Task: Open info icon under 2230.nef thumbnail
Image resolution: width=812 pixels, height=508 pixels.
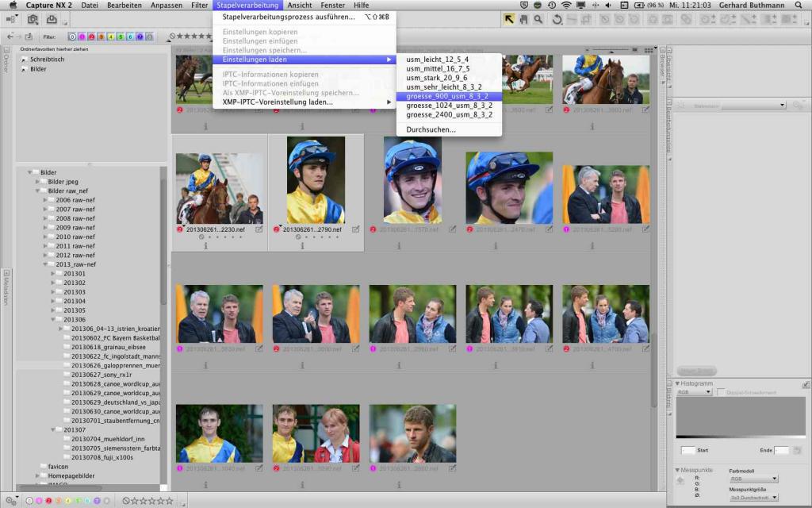Action: coord(205,246)
